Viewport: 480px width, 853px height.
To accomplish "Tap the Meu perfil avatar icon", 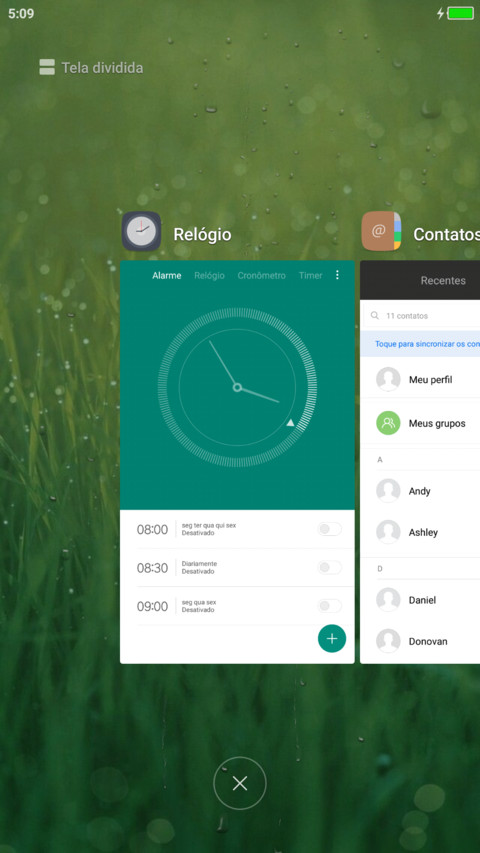I will click(x=388, y=379).
